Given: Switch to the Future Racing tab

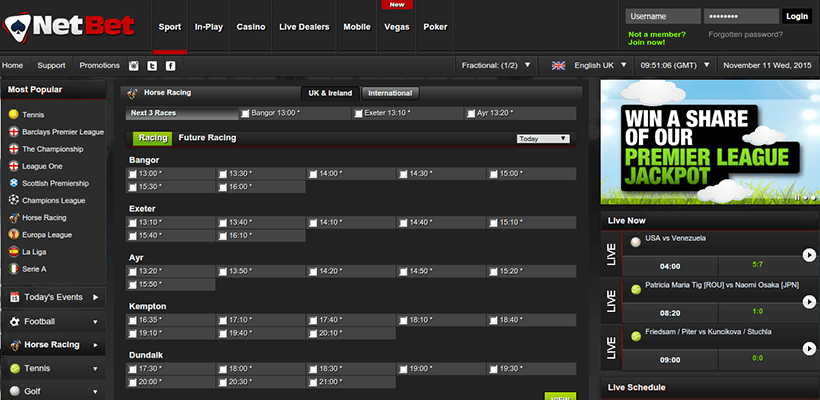Looking at the screenshot, I should pyautogui.click(x=207, y=138).
